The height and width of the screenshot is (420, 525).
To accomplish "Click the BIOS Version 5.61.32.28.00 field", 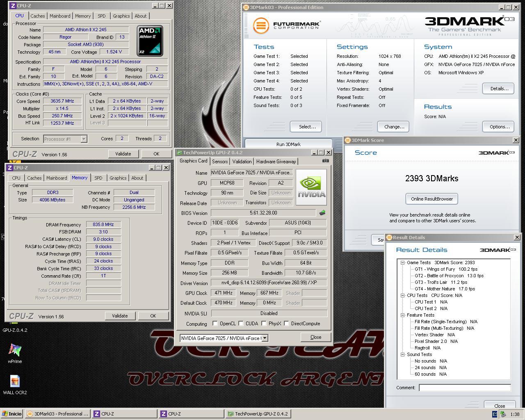I will [263, 213].
